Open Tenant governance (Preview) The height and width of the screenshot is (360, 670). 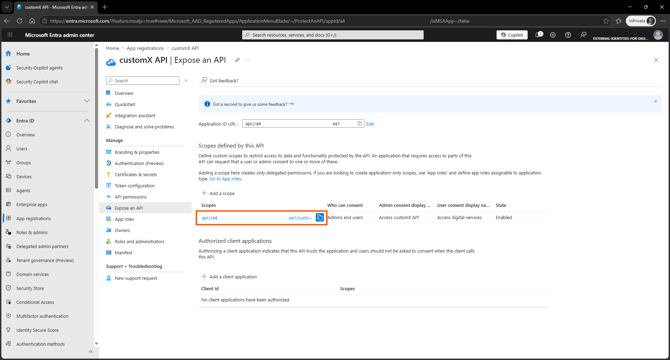click(46, 260)
